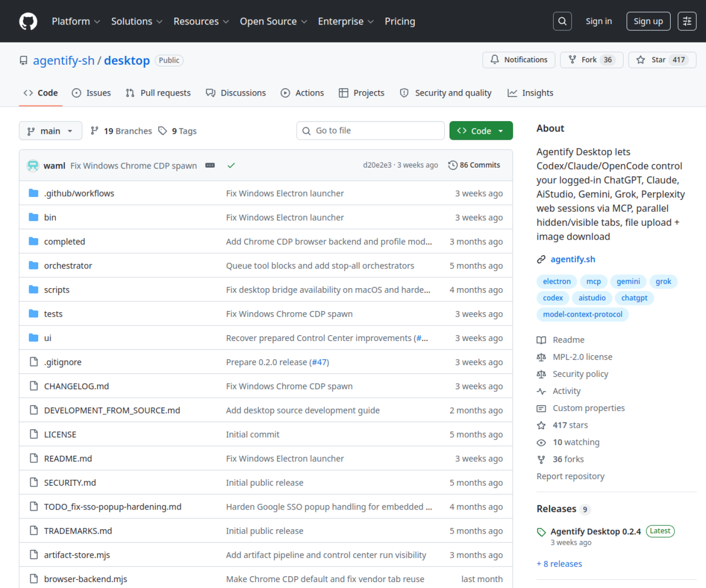Expand the Open Source menu
The height and width of the screenshot is (588, 706).
coord(274,22)
